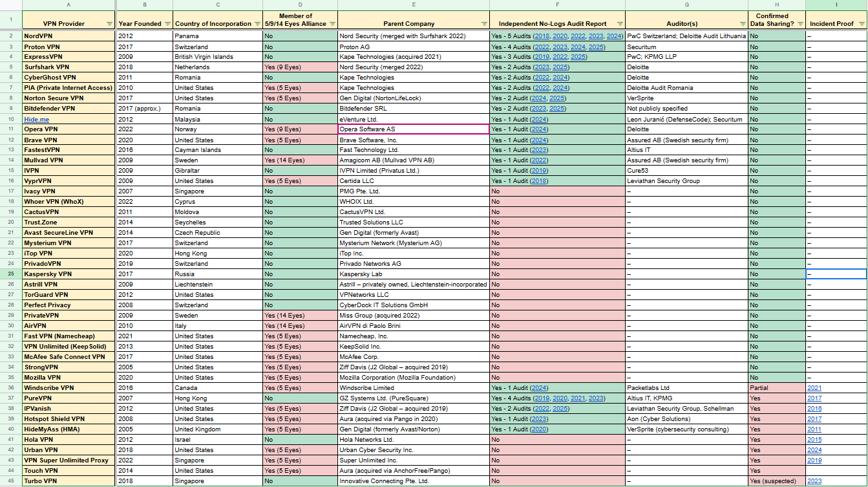This screenshot has height=487, width=868.
Task: Open Hola VPN's 2015 incident link
Action: coord(814,440)
